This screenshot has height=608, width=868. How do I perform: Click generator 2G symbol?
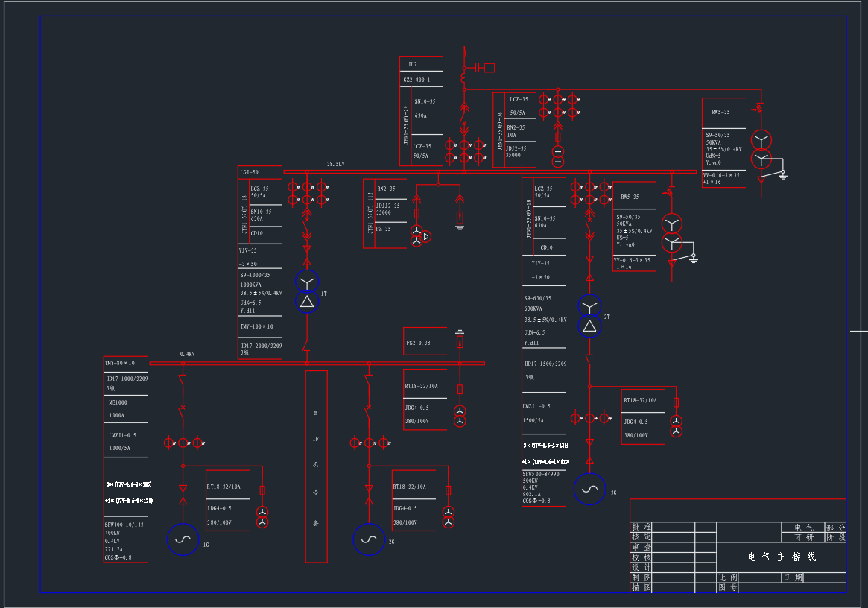pyautogui.click(x=369, y=539)
